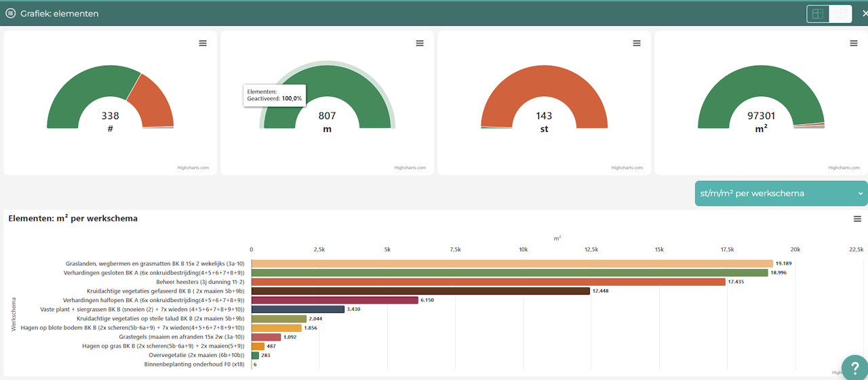This screenshot has height=380, width=868.
Task: Open hamburger menu of the werkschema bar chart
Action: tap(857, 219)
